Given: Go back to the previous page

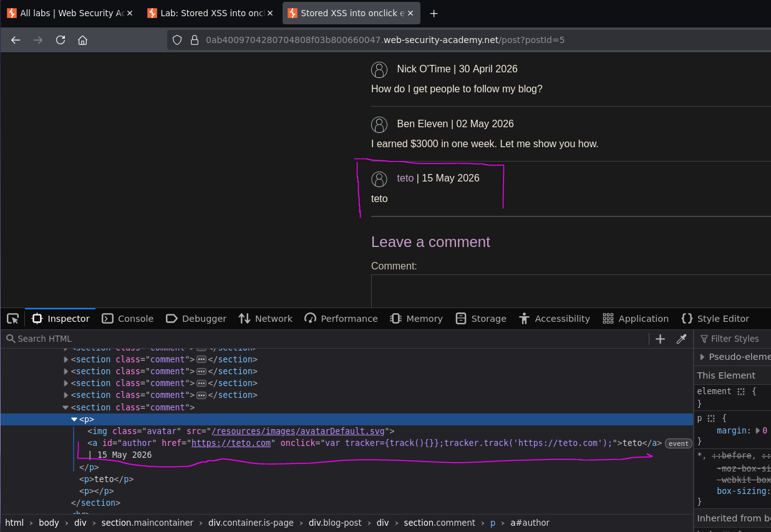Looking at the screenshot, I should pos(16,40).
